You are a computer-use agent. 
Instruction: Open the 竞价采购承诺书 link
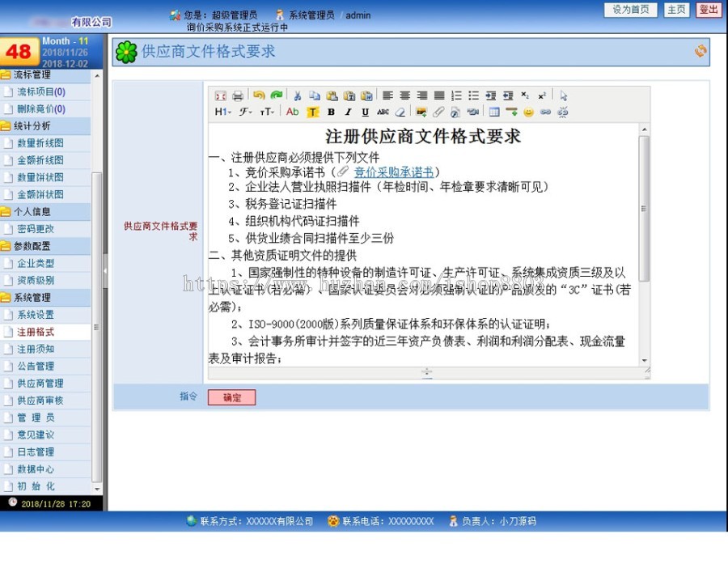[x=394, y=172]
